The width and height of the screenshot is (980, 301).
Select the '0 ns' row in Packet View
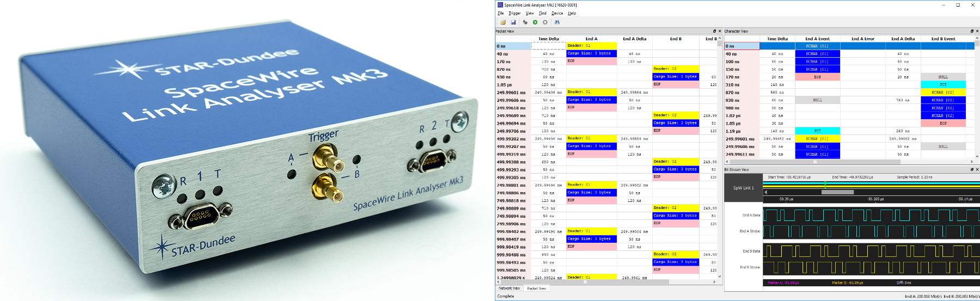(606, 46)
